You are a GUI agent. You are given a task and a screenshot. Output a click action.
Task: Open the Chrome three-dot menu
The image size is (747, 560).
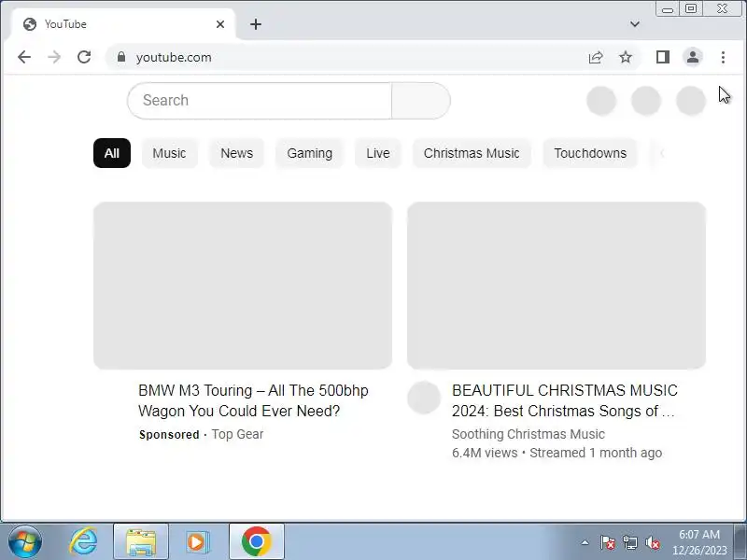click(723, 57)
